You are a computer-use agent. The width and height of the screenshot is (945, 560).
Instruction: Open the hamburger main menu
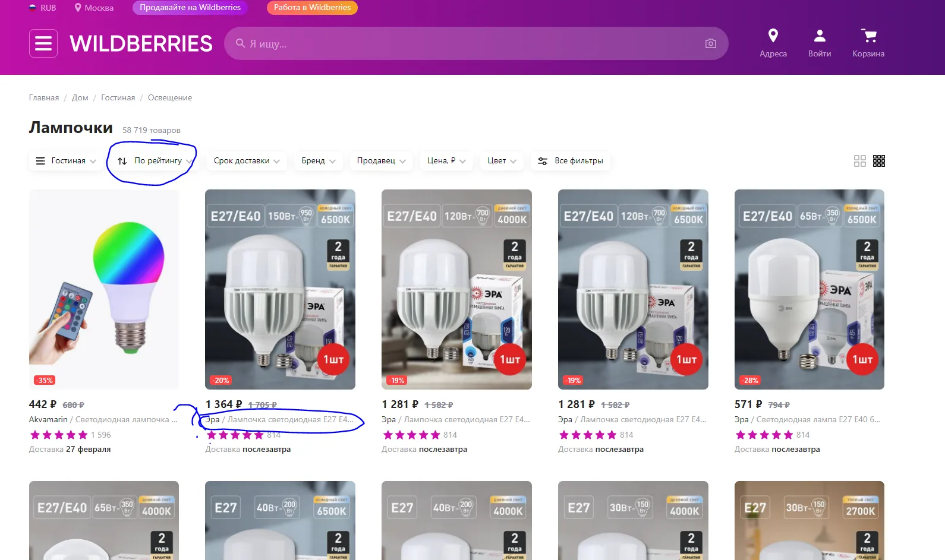click(x=43, y=43)
